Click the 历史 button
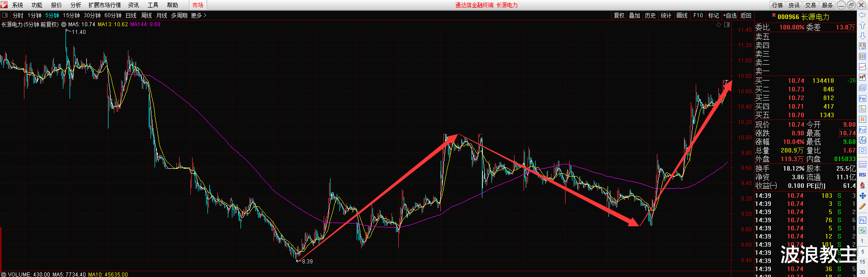The width and height of the screenshot is (868, 277). pyautogui.click(x=650, y=15)
